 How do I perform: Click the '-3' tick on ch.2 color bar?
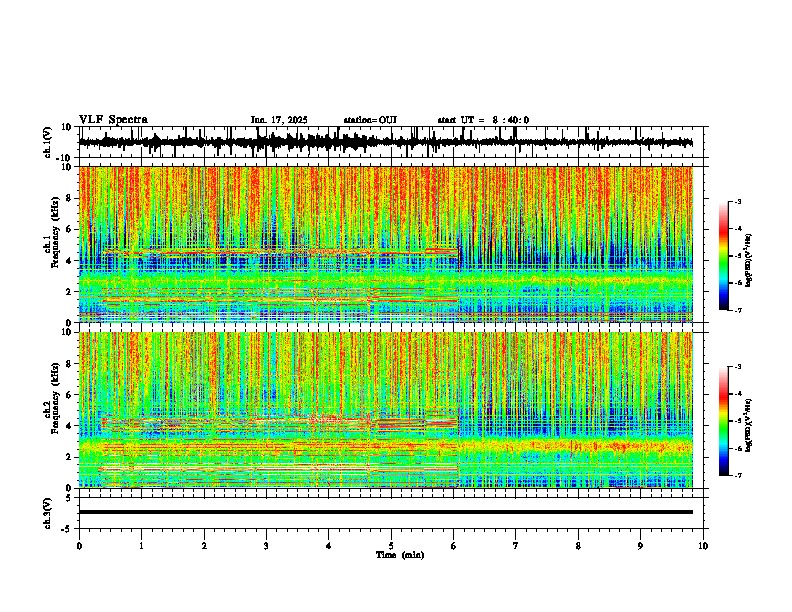[x=737, y=367]
